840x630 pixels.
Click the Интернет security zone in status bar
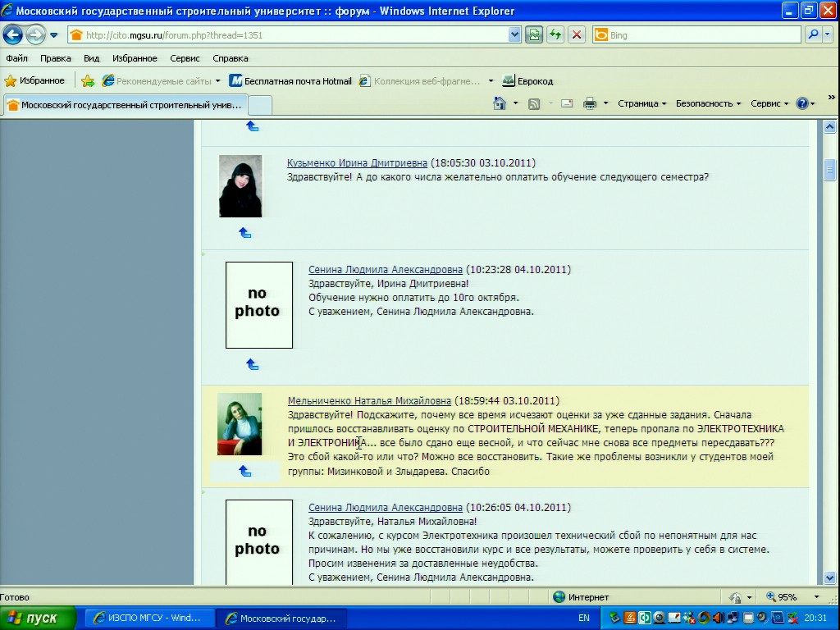tap(582, 597)
